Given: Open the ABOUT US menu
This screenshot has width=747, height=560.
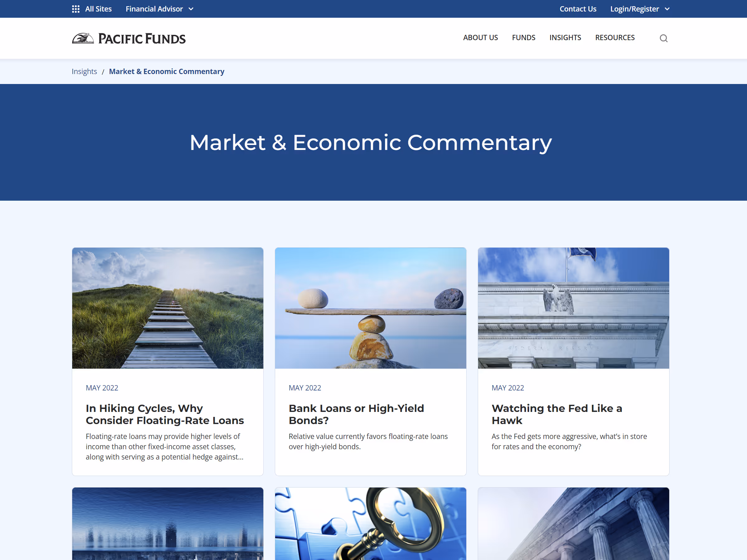Looking at the screenshot, I should click(480, 37).
